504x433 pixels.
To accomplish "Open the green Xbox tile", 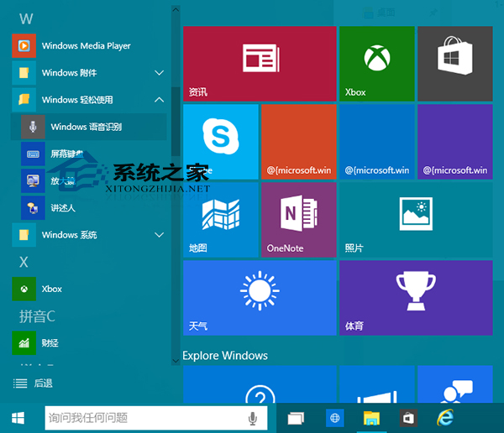I will pos(377,64).
